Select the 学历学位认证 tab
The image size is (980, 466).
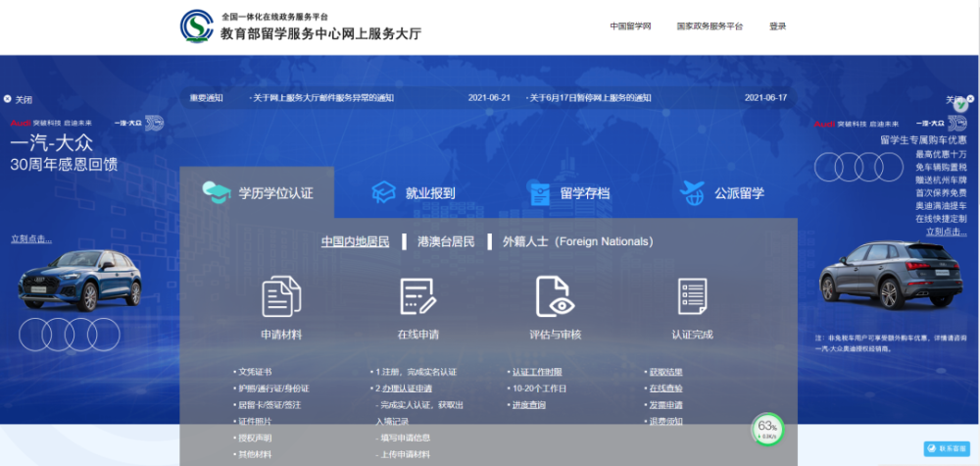pyautogui.click(x=258, y=193)
